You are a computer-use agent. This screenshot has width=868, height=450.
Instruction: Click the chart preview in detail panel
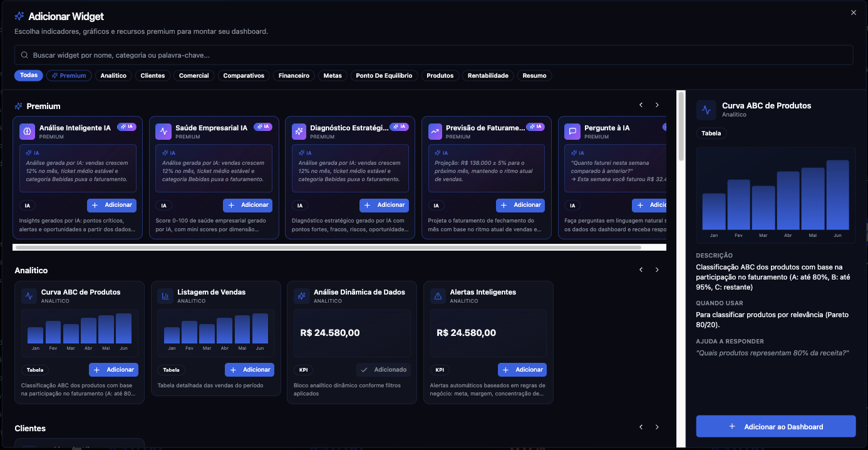coord(776,195)
